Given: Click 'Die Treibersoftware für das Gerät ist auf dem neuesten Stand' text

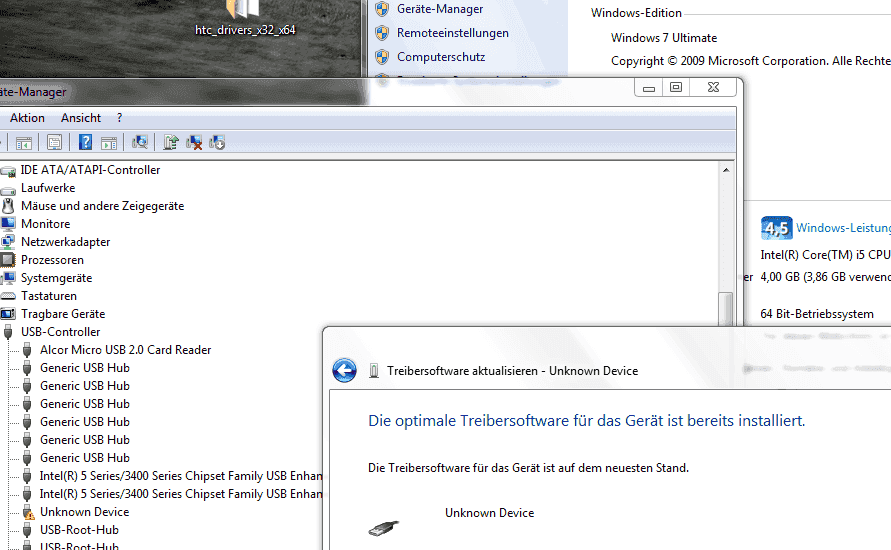Looking at the screenshot, I should 528,468.
